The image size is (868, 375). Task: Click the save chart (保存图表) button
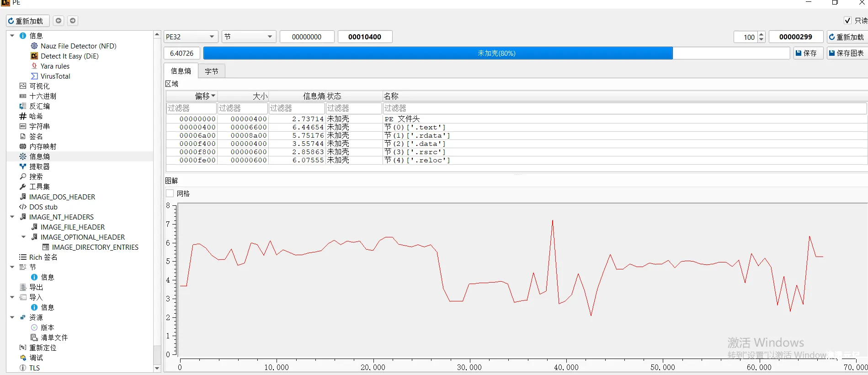click(847, 54)
